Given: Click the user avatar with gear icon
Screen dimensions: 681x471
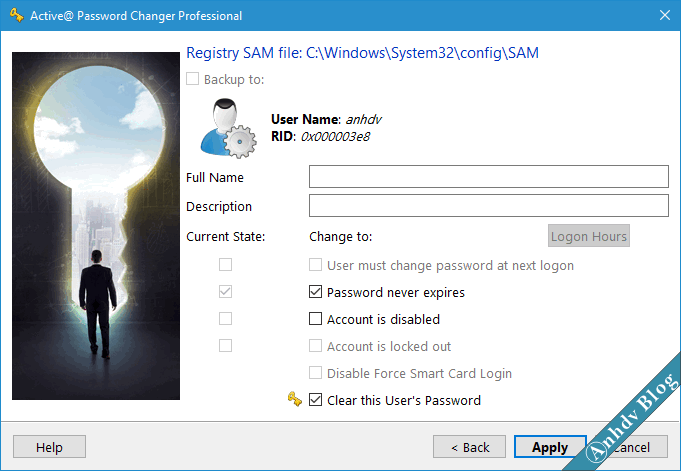Looking at the screenshot, I should [228, 128].
